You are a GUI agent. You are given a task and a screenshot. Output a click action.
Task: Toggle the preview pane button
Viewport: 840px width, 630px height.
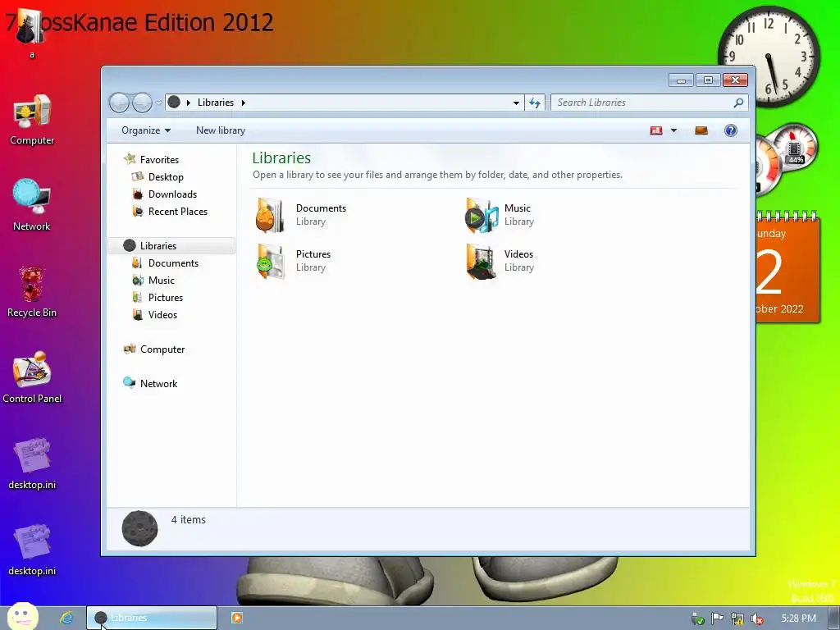pyautogui.click(x=701, y=130)
